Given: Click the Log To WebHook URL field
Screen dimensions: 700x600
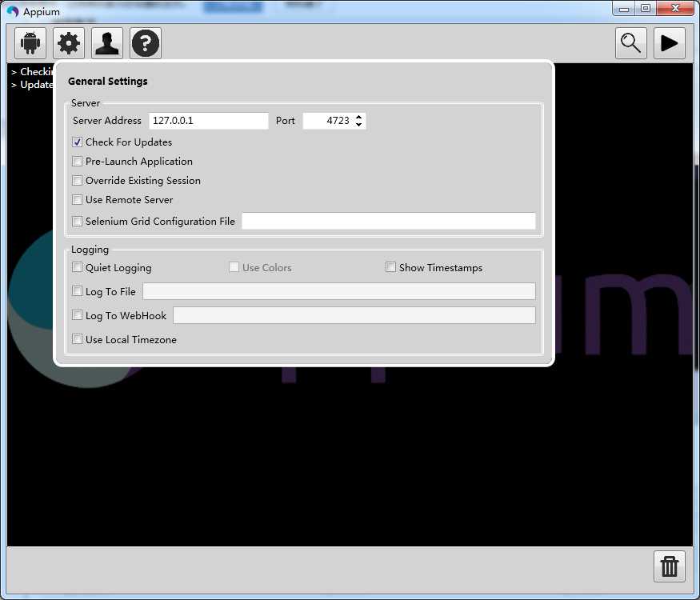Looking at the screenshot, I should (x=354, y=315).
